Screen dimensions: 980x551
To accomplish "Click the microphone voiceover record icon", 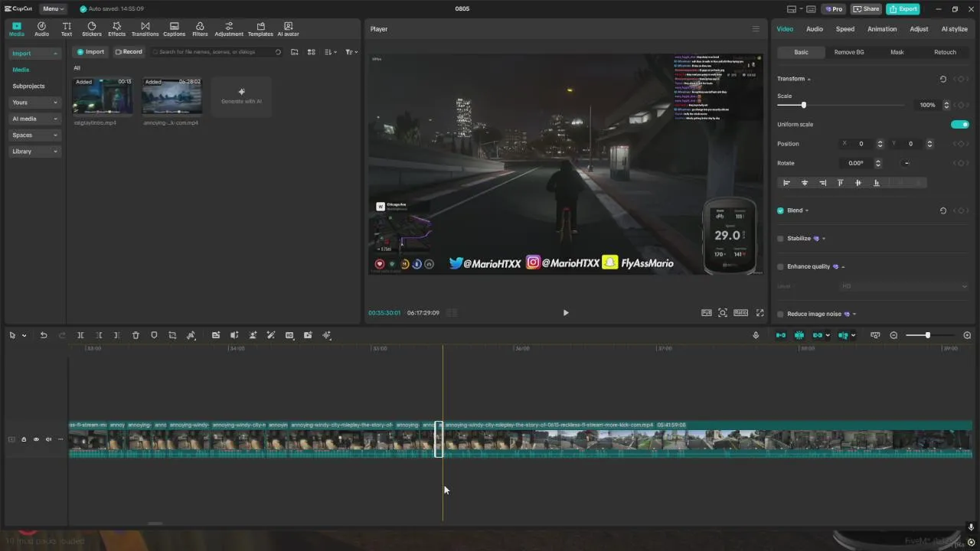I will pyautogui.click(x=756, y=335).
